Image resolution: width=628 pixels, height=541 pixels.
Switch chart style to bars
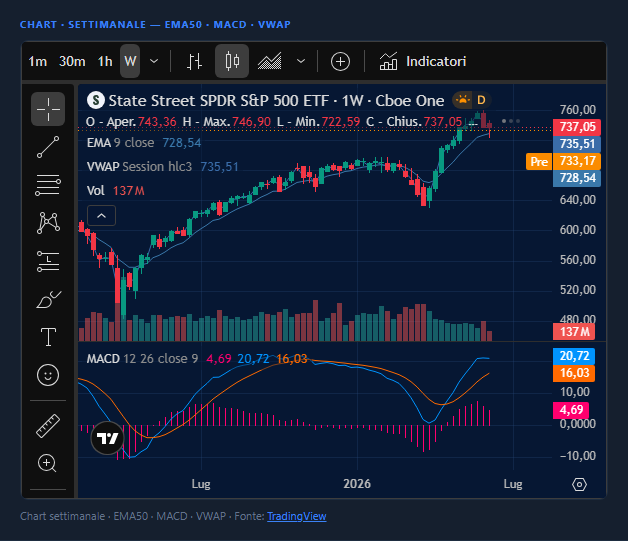tap(195, 61)
